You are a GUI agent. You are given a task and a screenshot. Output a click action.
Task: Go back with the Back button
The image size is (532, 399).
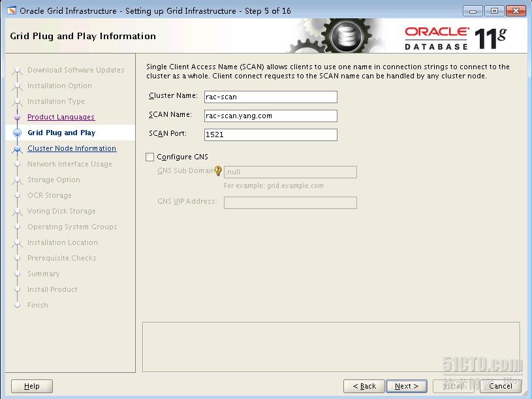[x=364, y=386]
